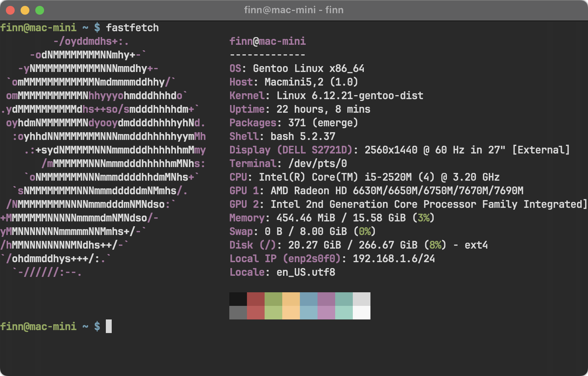Click the tan yellow swatch in top row
This screenshot has height=376, width=588.
291,299
